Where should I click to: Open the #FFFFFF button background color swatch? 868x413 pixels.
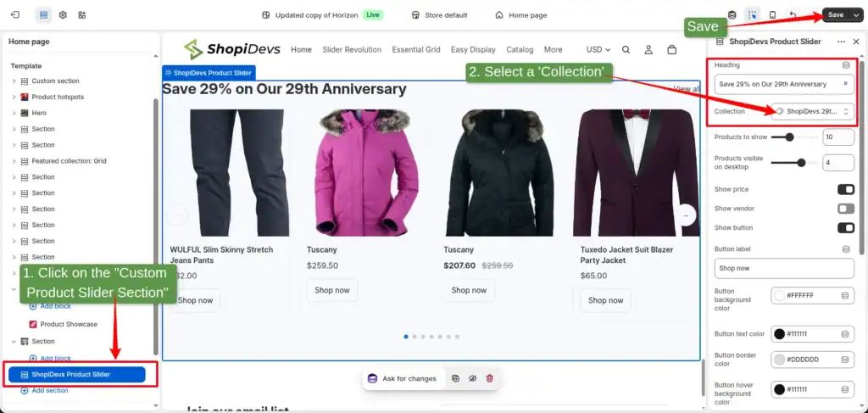coord(780,296)
